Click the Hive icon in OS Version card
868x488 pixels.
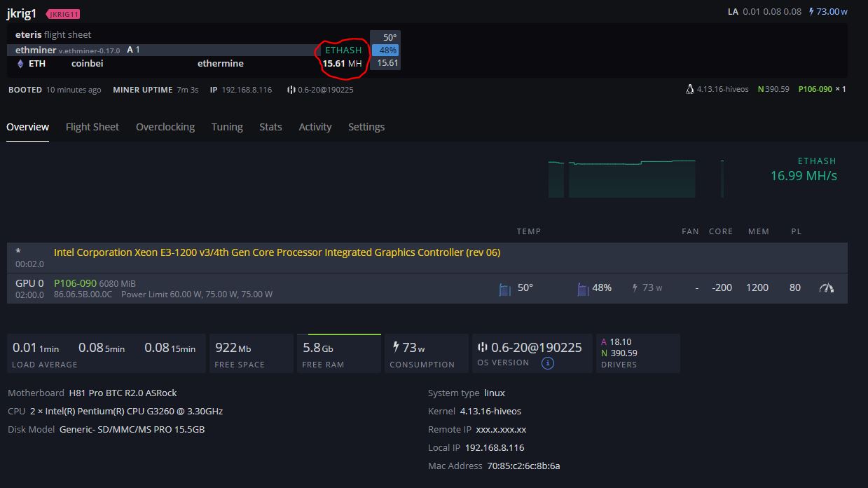(482, 348)
